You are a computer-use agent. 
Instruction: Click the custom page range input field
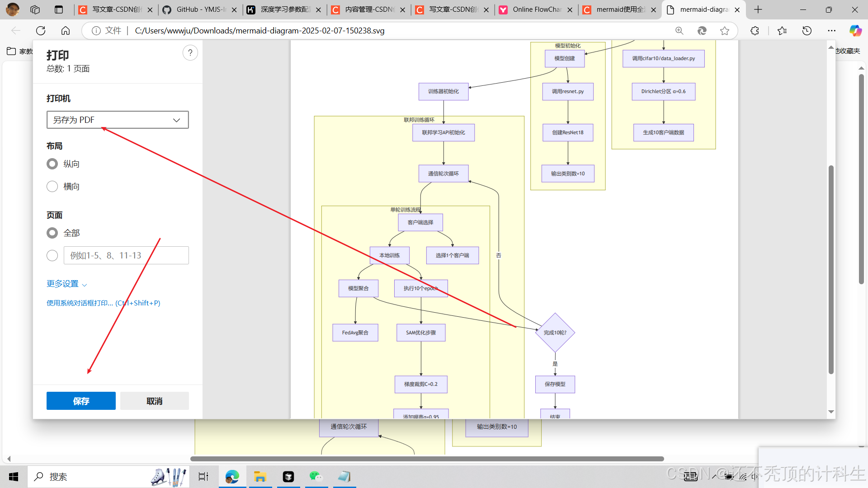(x=126, y=256)
